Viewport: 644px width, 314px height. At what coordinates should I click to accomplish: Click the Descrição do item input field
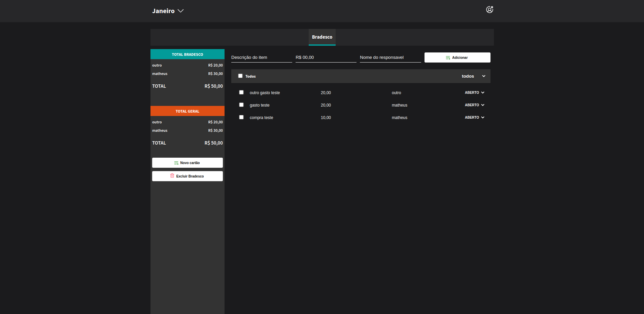(x=261, y=57)
